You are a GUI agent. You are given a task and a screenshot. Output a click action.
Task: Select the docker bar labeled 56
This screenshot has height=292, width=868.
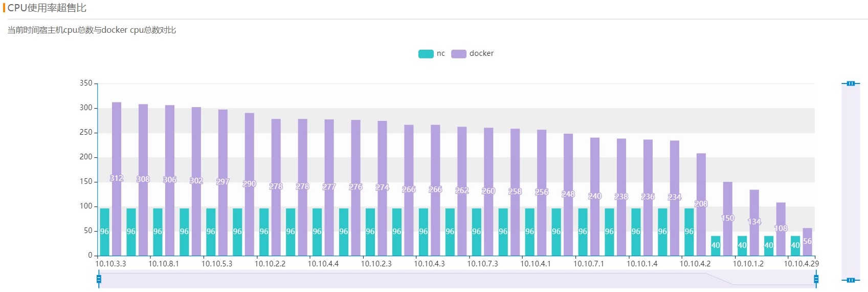click(808, 242)
